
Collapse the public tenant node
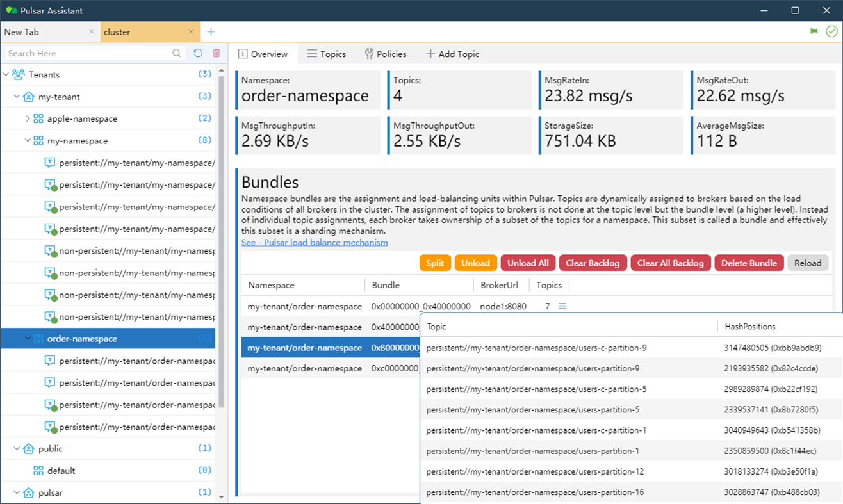17,448
